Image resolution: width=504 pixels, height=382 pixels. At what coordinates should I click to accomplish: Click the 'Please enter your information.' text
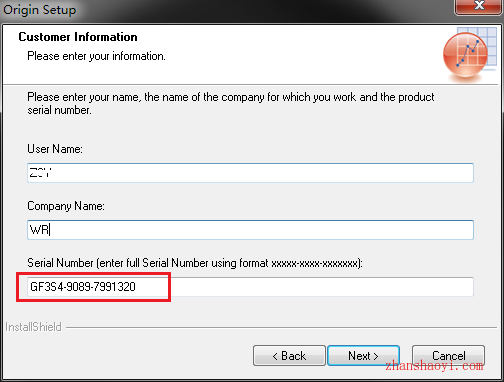pyautogui.click(x=96, y=56)
